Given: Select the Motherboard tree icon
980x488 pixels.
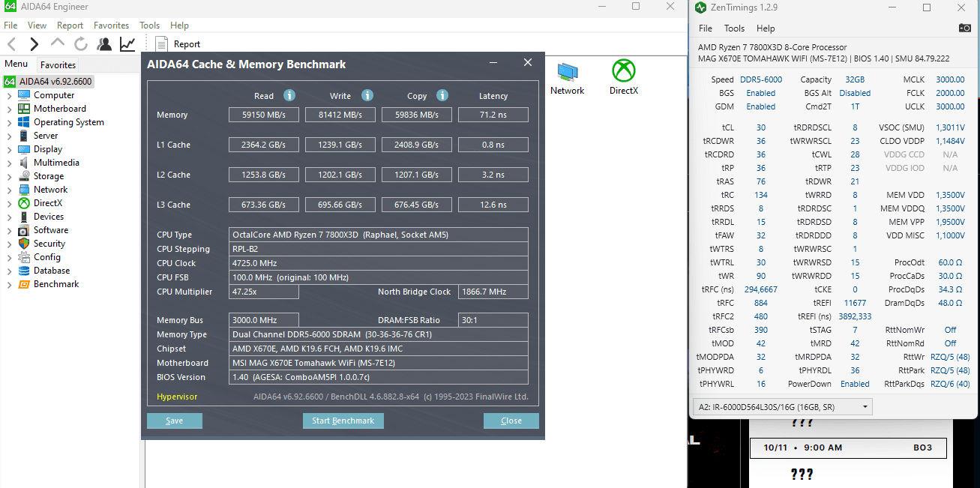Looking at the screenshot, I should [x=23, y=109].
